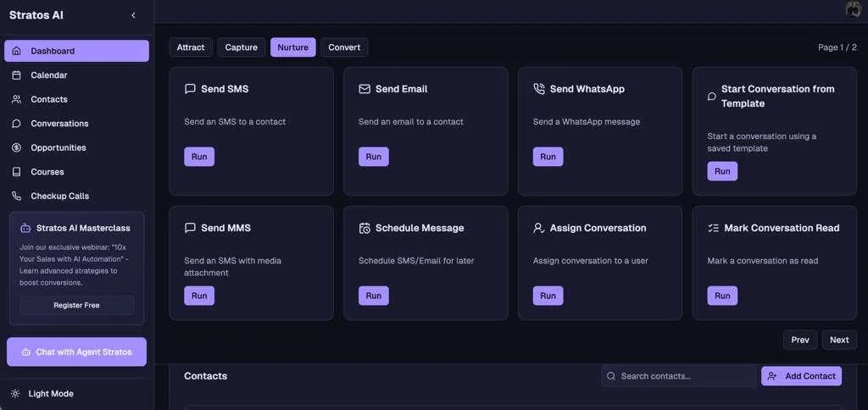Screen dimensions: 868x410
Task: Collapse the sidebar with the chevron arrow
Action: [133, 15]
